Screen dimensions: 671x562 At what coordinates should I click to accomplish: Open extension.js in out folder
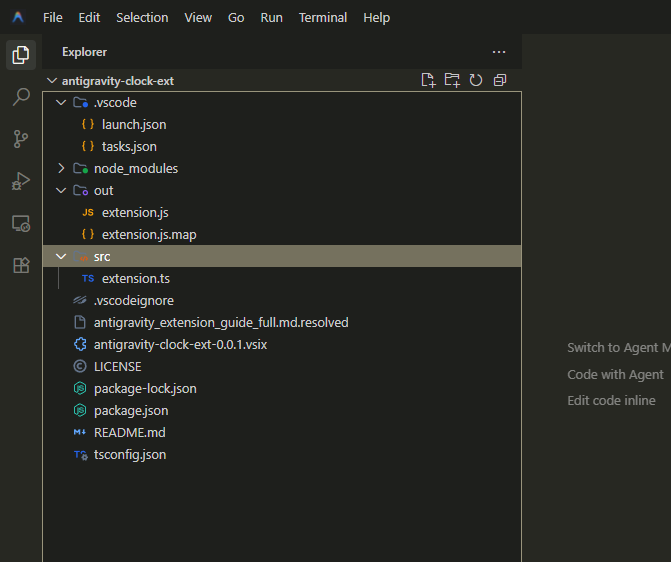[x=135, y=213]
